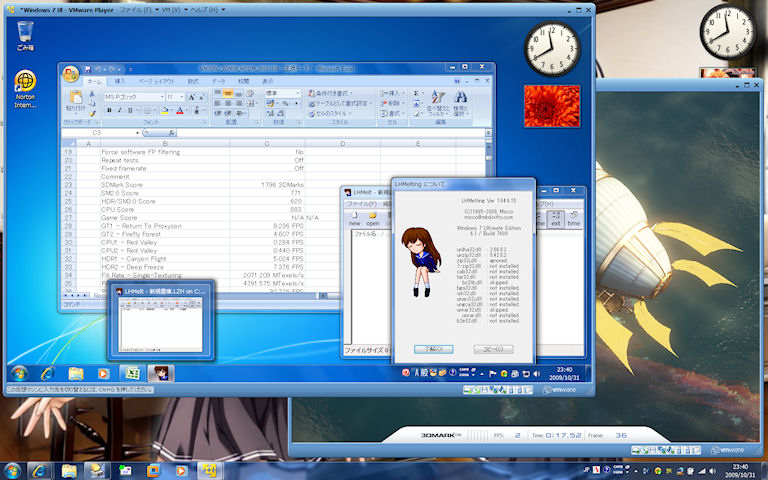
Task: Select the Home ribbon tab in Excel
Action: 94,81
